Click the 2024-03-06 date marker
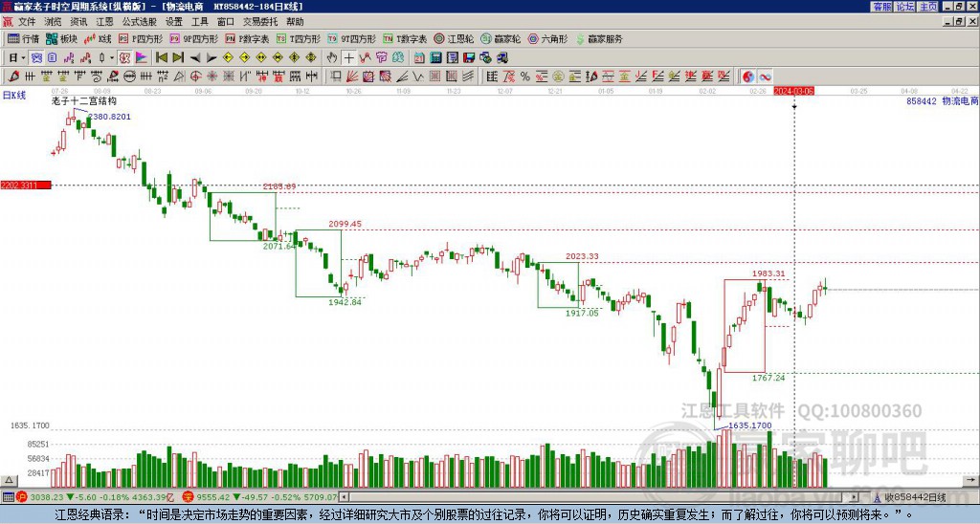Screen dimensions: 980x524 pyautogui.click(x=793, y=91)
